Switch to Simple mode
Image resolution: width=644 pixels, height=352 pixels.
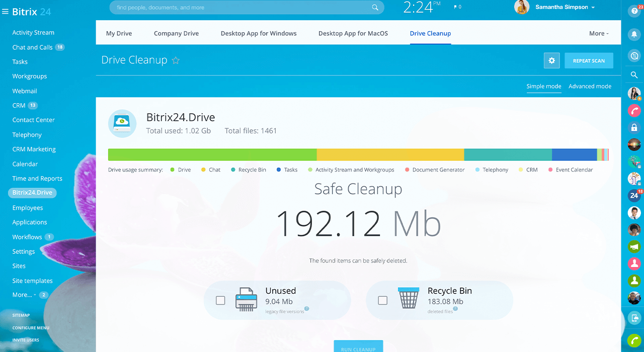click(x=544, y=86)
